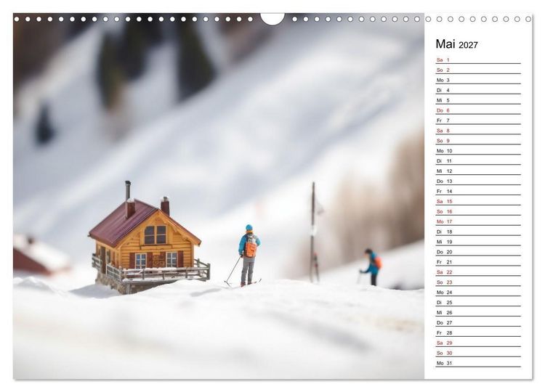Select the red 'Do 6' holiday row
Viewport: 545px width, 392px height.
[x=478, y=110]
